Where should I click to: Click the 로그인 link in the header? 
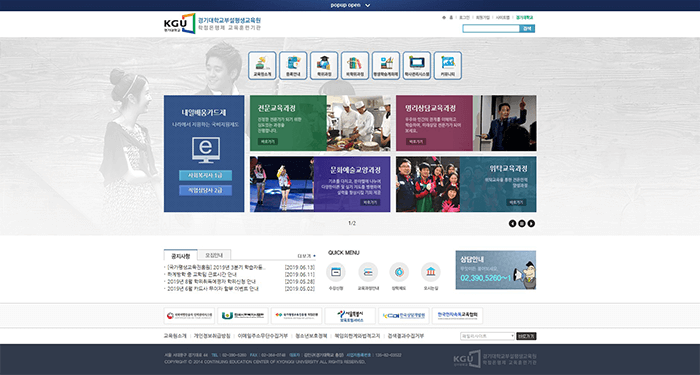[x=464, y=18]
